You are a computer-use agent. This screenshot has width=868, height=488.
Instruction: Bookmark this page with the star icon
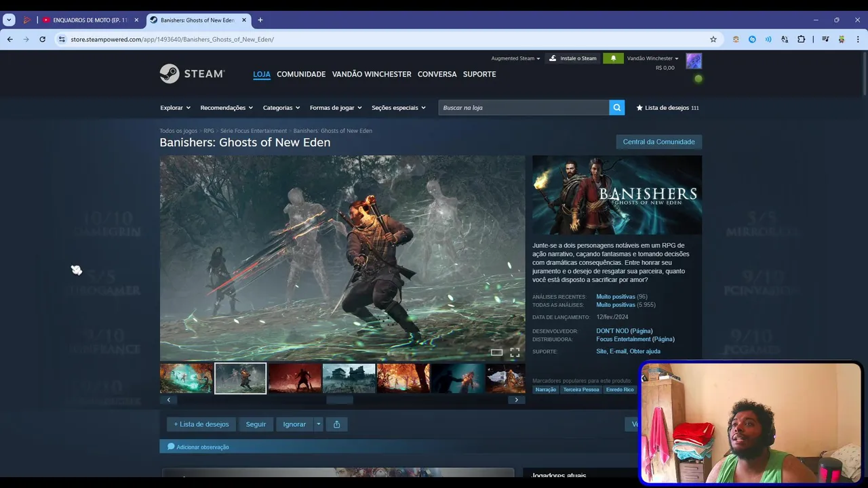click(713, 39)
